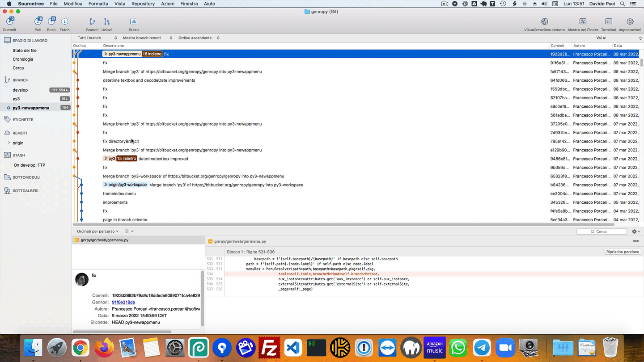Open FileZilla from the Dock
Screen dimensions: 644x362
pos(269,348)
